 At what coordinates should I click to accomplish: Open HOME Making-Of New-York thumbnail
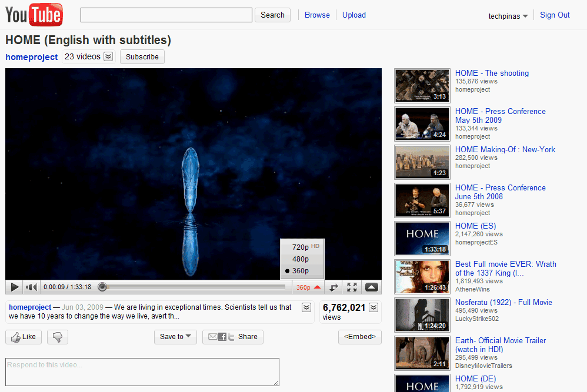[x=422, y=162]
